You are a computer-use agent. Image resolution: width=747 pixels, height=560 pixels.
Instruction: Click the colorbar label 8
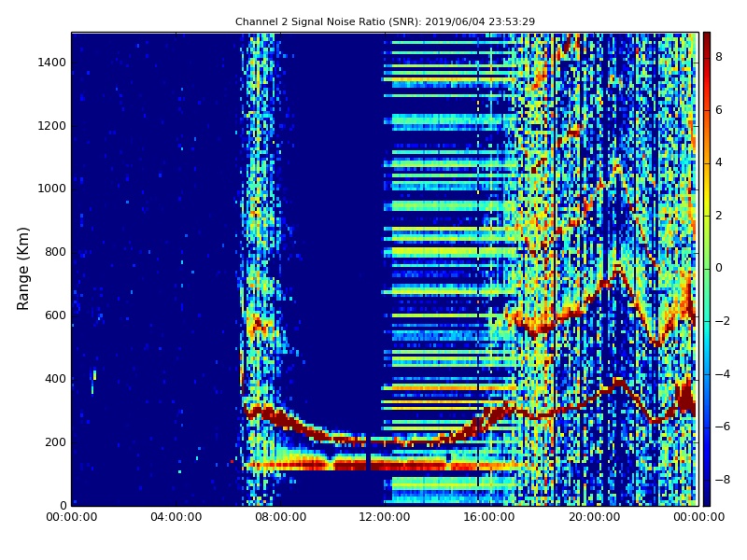pyautogui.click(x=719, y=57)
